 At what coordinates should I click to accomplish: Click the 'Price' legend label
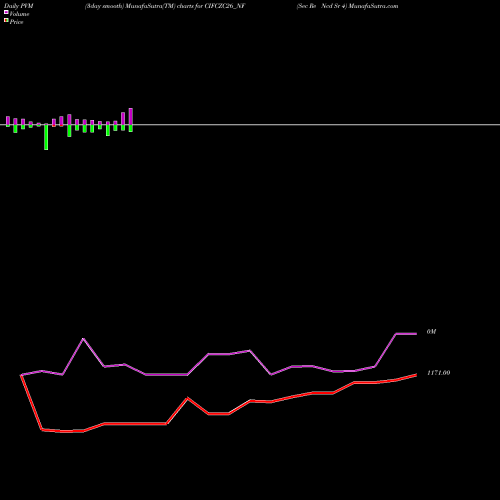[16, 22]
